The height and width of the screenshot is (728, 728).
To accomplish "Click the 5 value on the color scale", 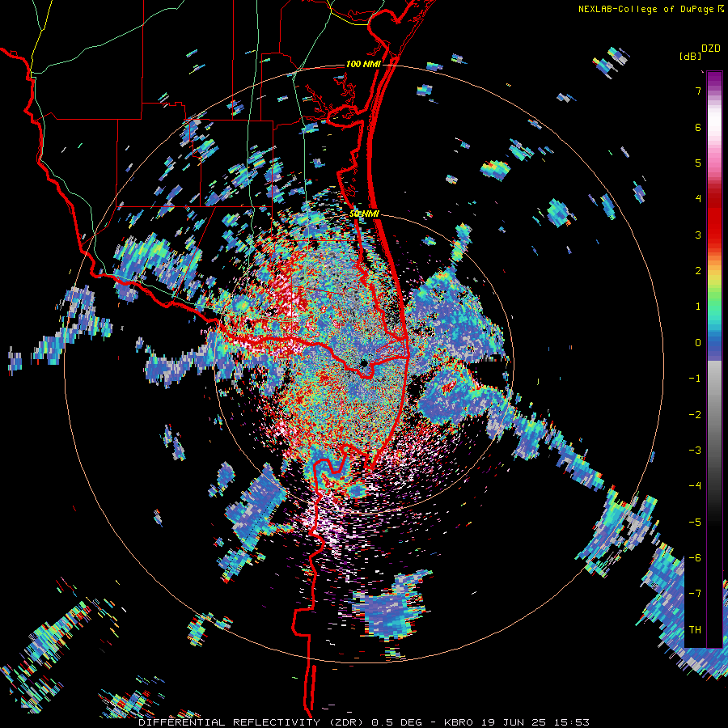I will [x=698, y=163].
